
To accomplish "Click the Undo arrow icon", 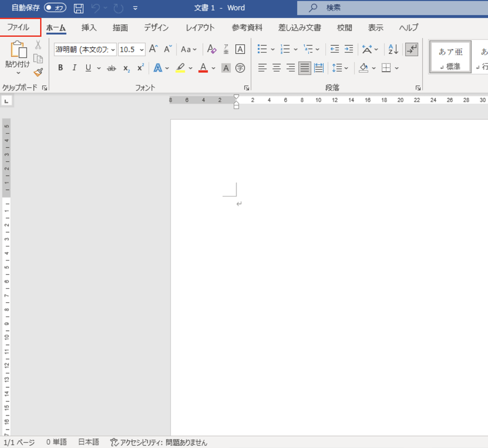I will click(x=95, y=8).
